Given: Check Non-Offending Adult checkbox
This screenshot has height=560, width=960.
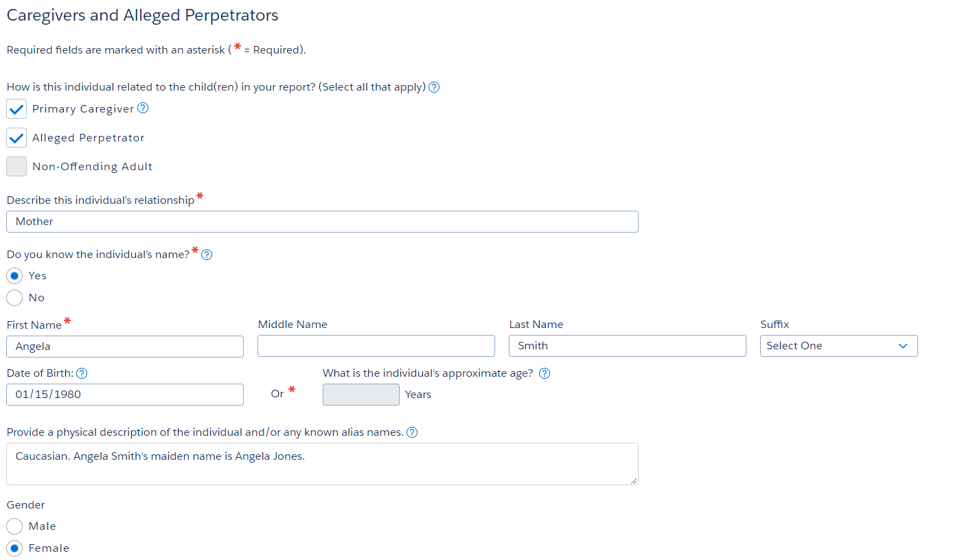Looking at the screenshot, I should (16, 167).
